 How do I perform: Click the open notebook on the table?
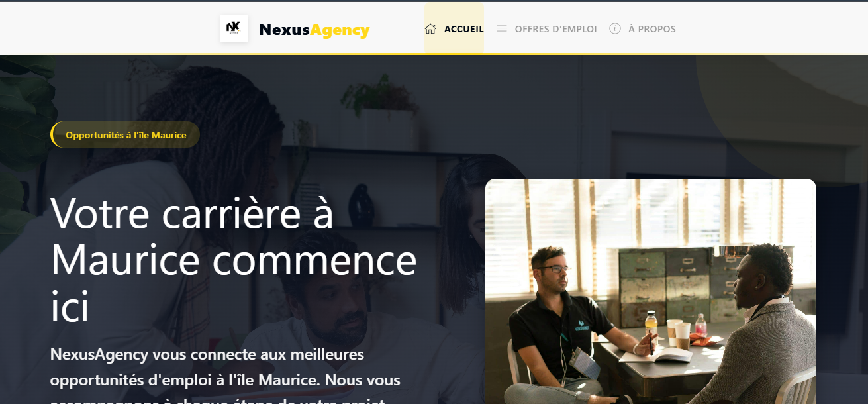655,355
